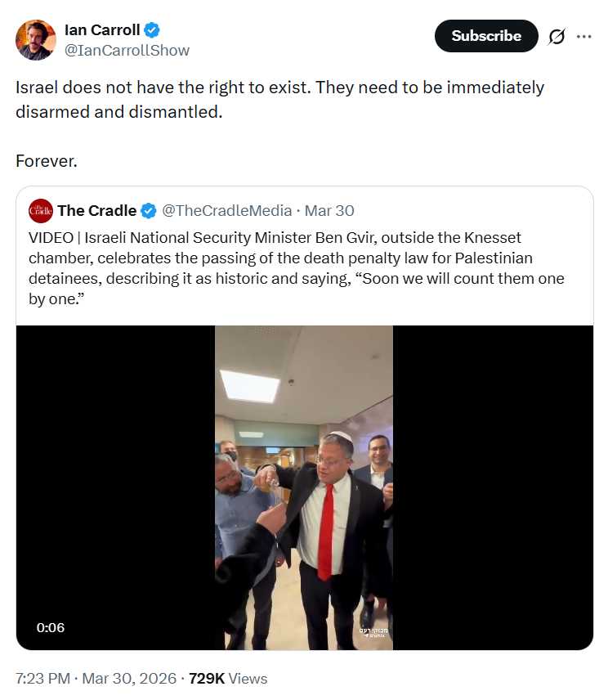The width and height of the screenshot is (608, 700).
Task: Open The Cradle account name
Action: [96, 211]
